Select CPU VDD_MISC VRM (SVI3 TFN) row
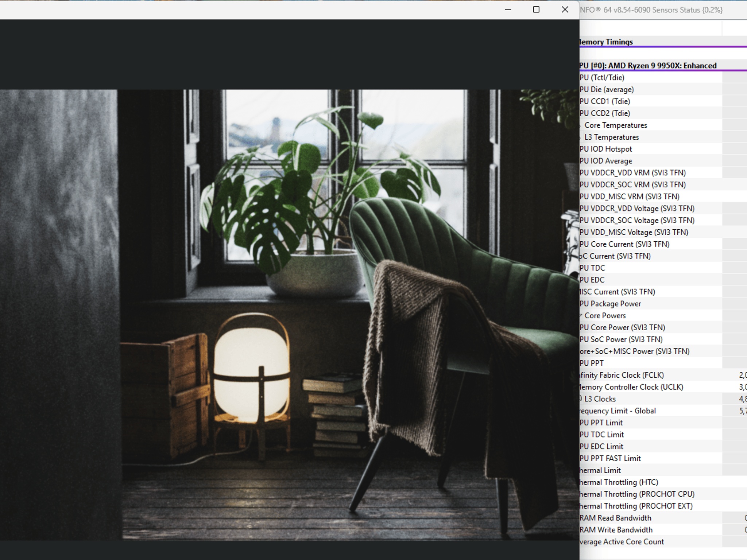747x560 pixels. (663, 197)
